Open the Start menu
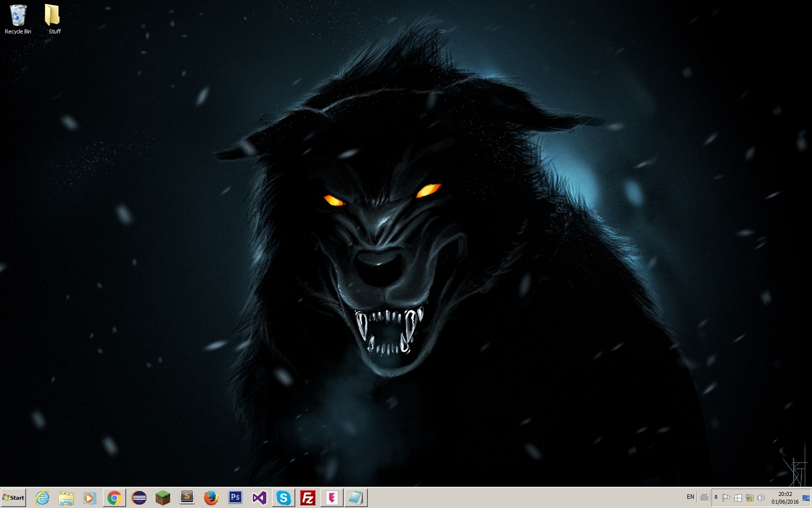 coord(13,497)
